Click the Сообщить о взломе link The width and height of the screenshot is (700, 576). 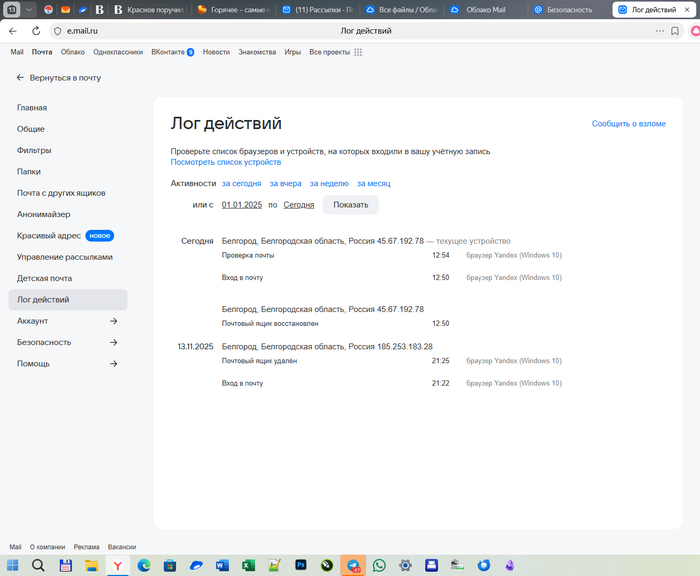628,124
